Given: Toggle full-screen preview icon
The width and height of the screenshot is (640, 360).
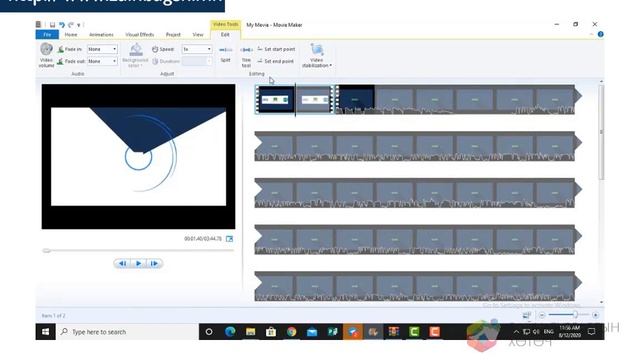Looking at the screenshot, I should click(229, 239).
